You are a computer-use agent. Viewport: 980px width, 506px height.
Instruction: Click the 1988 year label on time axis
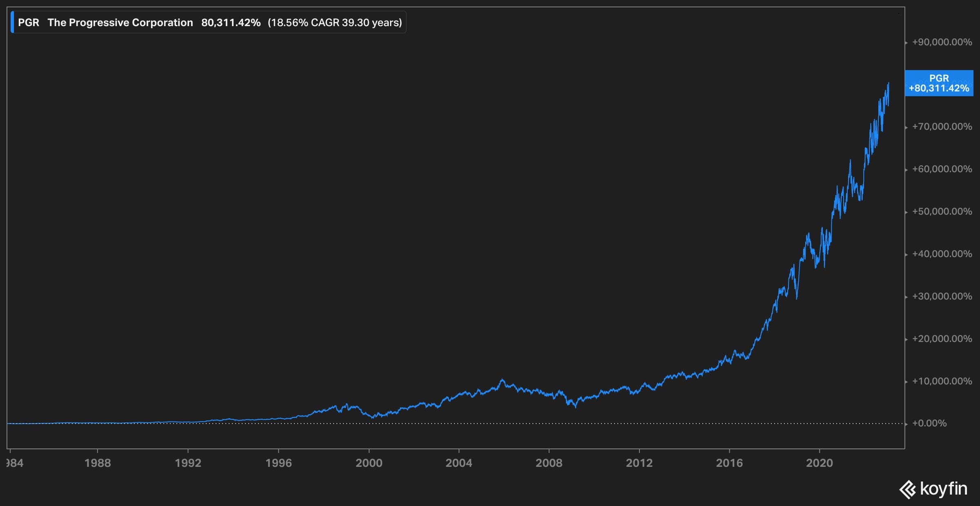click(x=98, y=463)
